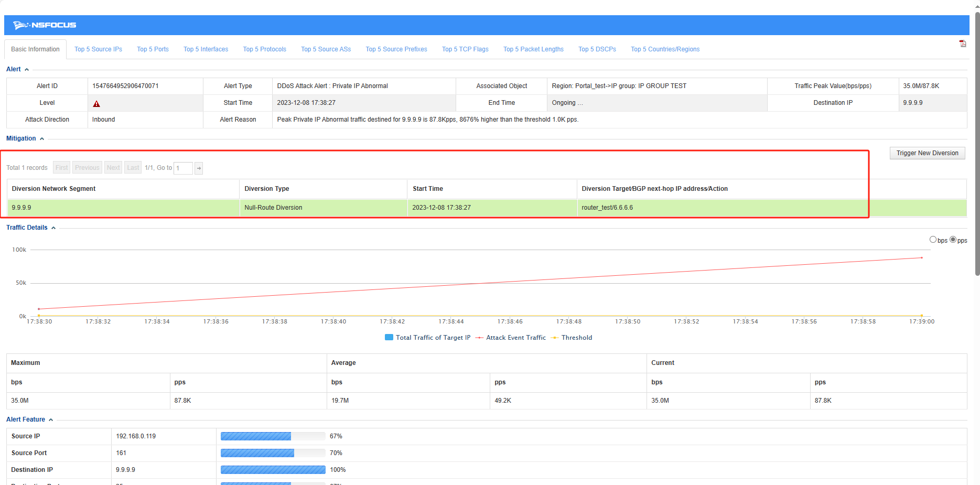Click the Destination IP 100% progress bar
Image resolution: width=980 pixels, height=485 pixels.
[x=273, y=470]
